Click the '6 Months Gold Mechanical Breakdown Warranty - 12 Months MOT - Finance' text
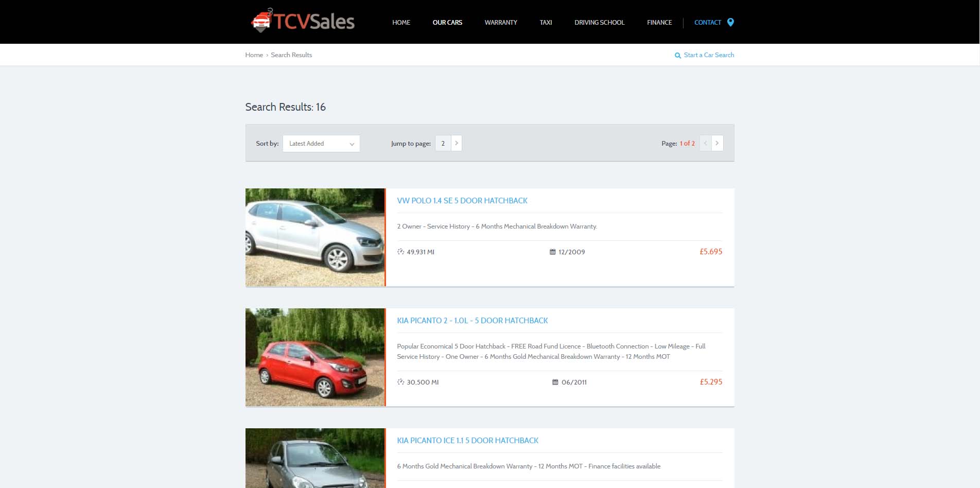This screenshot has width=980, height=488. [x=529, y=466]
